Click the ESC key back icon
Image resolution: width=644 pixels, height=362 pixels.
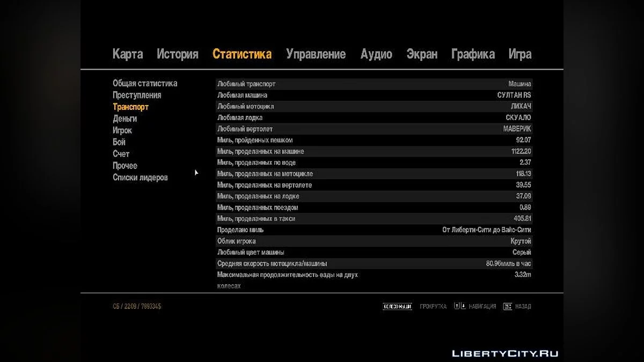[x=507, y=306]
